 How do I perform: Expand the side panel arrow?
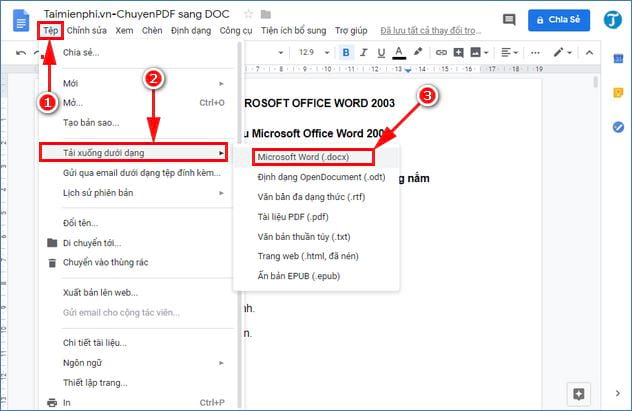coord(617,393)
